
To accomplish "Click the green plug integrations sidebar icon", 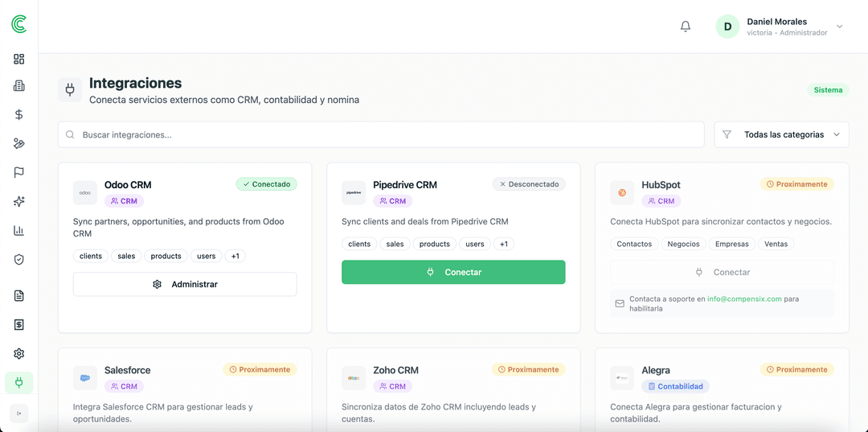I will tap(19, 382).
